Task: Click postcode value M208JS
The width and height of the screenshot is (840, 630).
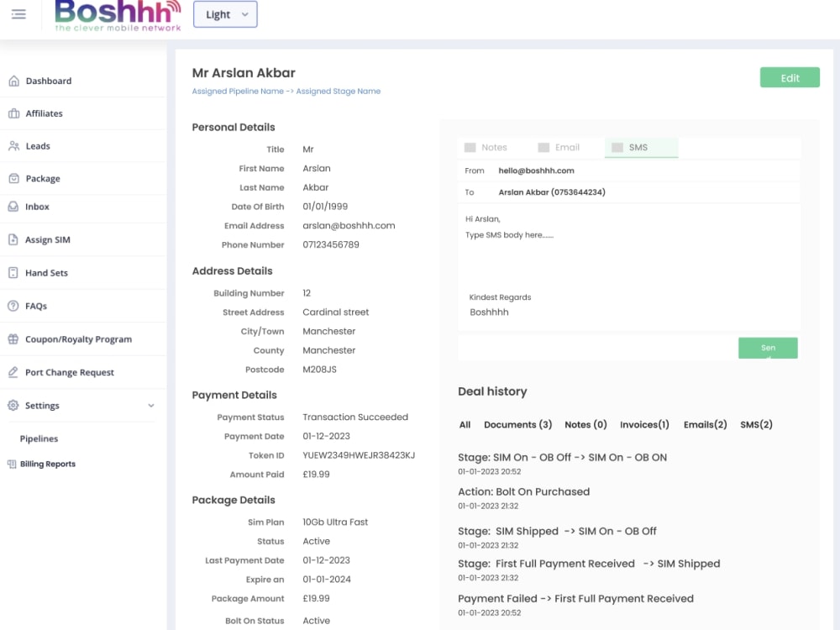Action: 319,370
